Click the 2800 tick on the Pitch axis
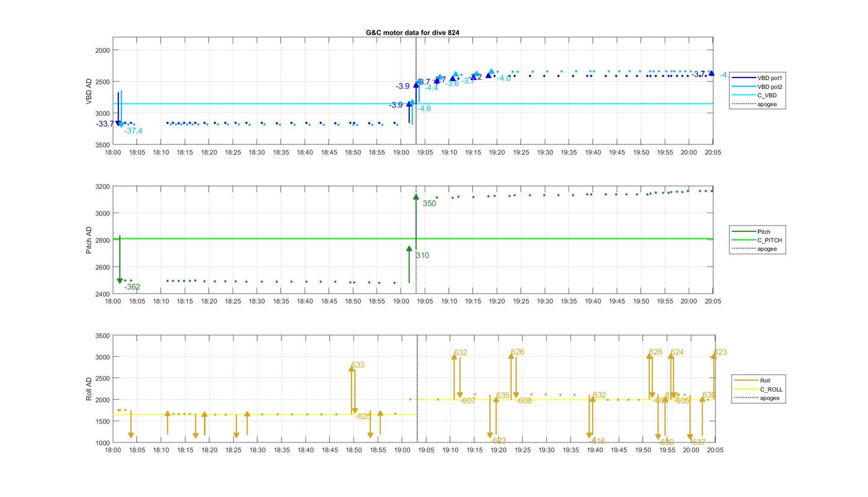868x497 pixels. (101, 240)
